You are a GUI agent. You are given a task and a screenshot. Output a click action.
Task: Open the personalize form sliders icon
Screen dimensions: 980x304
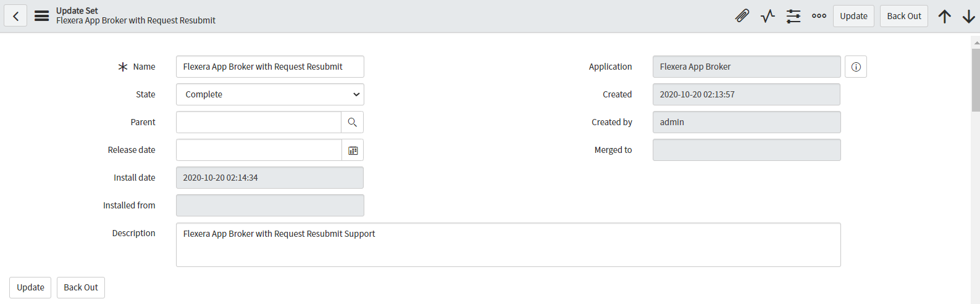[x=794, y=16]
